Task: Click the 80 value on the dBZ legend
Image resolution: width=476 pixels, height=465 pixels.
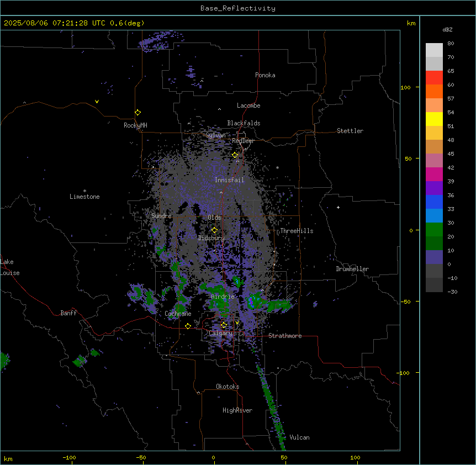Action: coord(451,44)
